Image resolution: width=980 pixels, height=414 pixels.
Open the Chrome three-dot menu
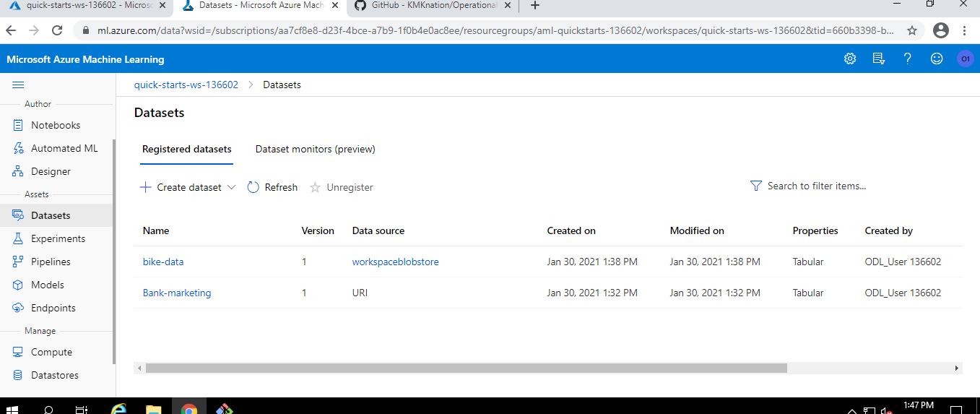coord(965,31)
